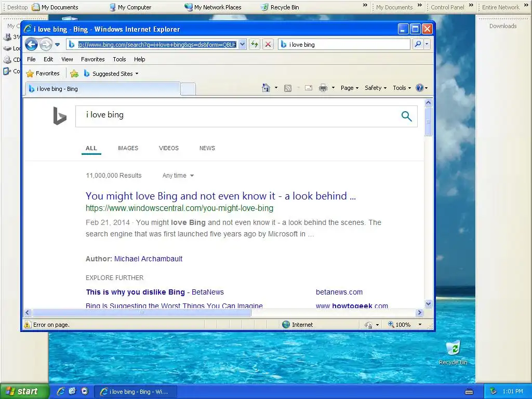Open the File menu

tap(31, 59)
